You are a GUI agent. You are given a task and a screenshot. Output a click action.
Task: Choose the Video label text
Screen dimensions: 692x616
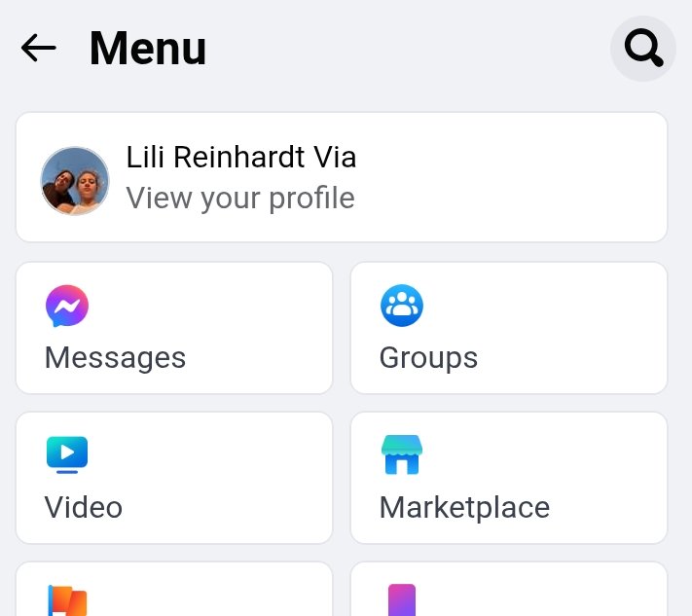[x=84, y=507]
